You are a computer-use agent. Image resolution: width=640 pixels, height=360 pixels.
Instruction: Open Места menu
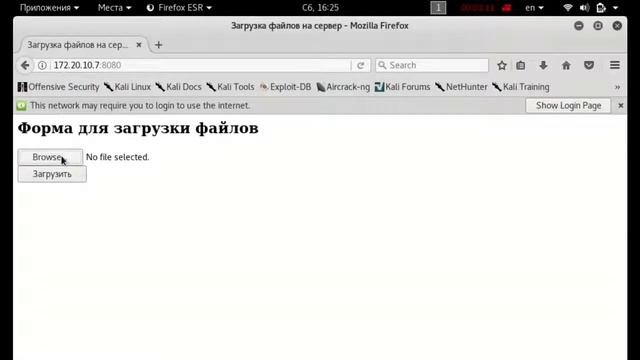[x=114, y=8]
